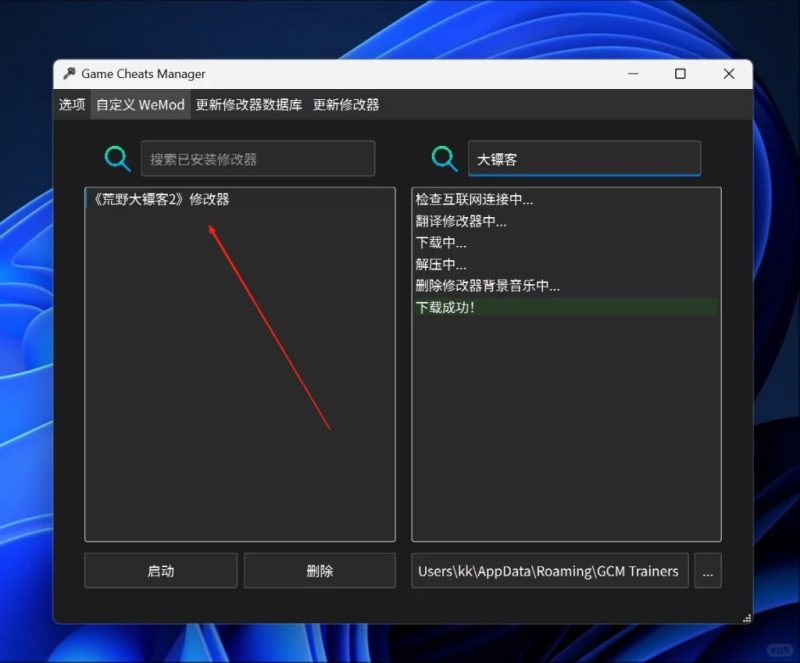
Task: Select the 删除修改器背景音乐中... log entry
Action: pyautogui.click(x=485, y=285)
